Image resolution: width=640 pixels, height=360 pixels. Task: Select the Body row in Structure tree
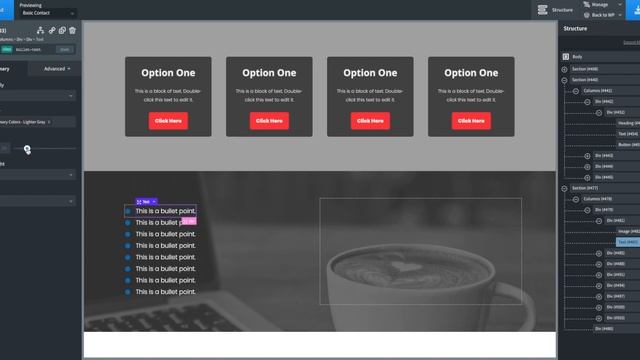[x=601, y=57]
